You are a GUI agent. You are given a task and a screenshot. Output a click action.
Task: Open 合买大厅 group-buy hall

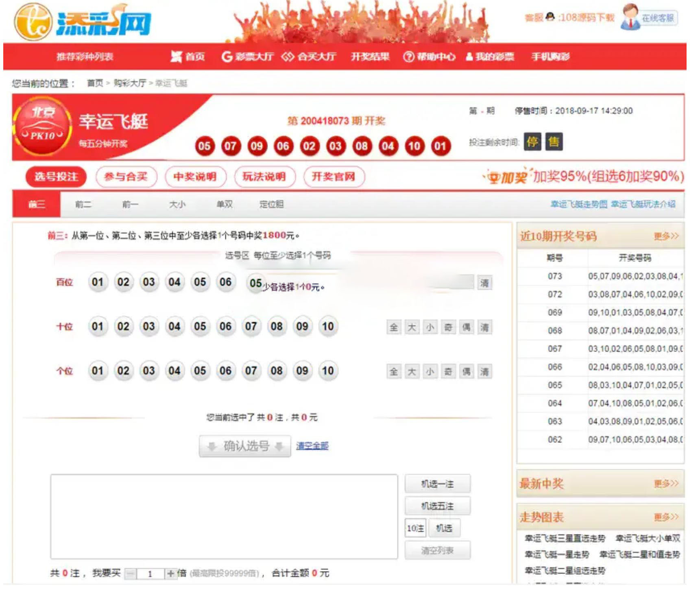309,57
